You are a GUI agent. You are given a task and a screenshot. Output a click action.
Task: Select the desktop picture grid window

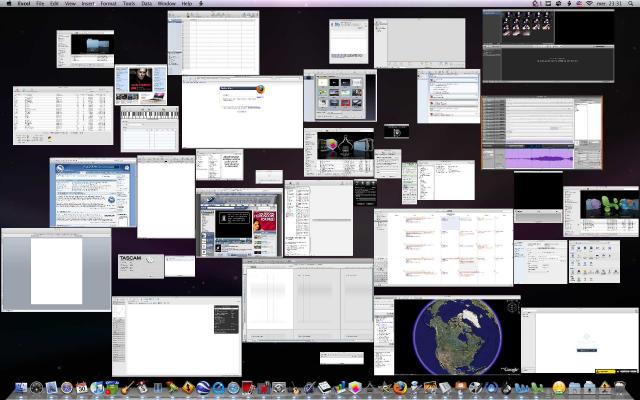(x=340, y=96)
